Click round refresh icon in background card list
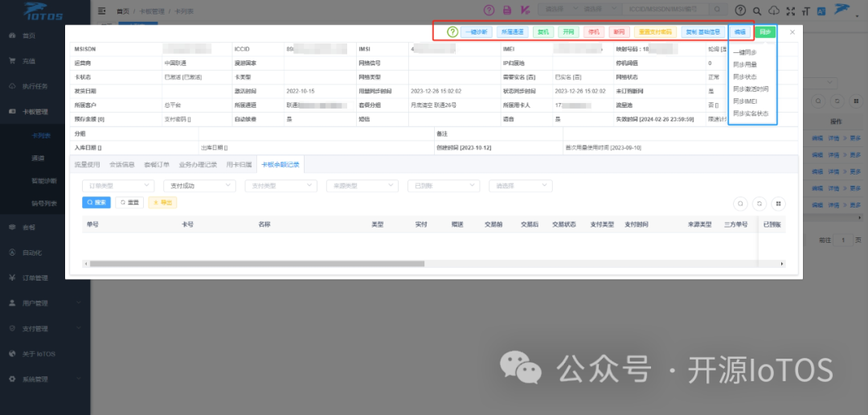Viewport: 868px width, 415px height. tap(837, 101)
